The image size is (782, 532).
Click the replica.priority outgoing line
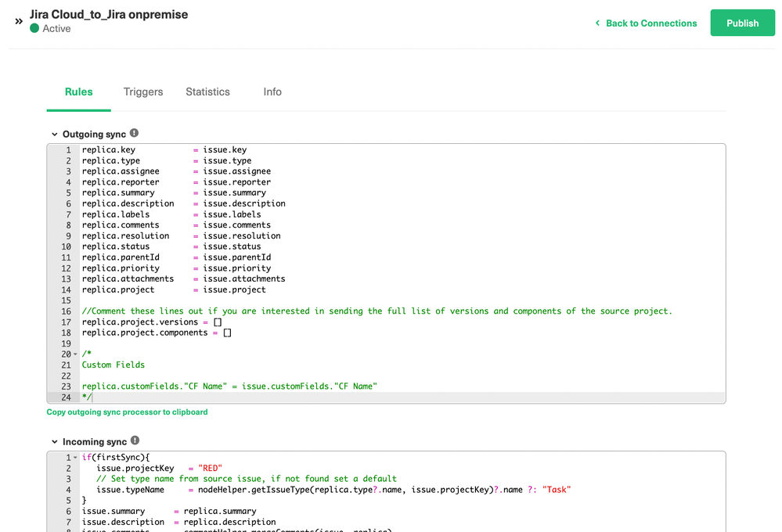tap(176, 268)
